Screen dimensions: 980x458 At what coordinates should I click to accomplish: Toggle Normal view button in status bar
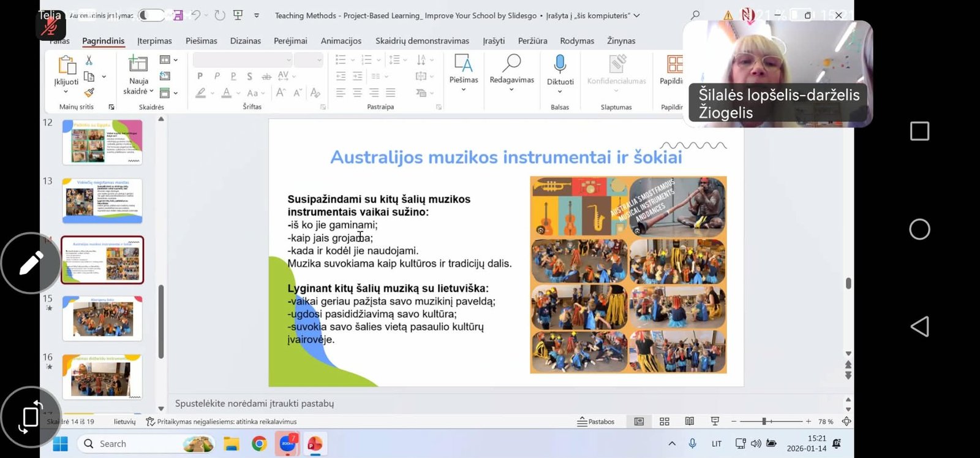coord(639,421)
